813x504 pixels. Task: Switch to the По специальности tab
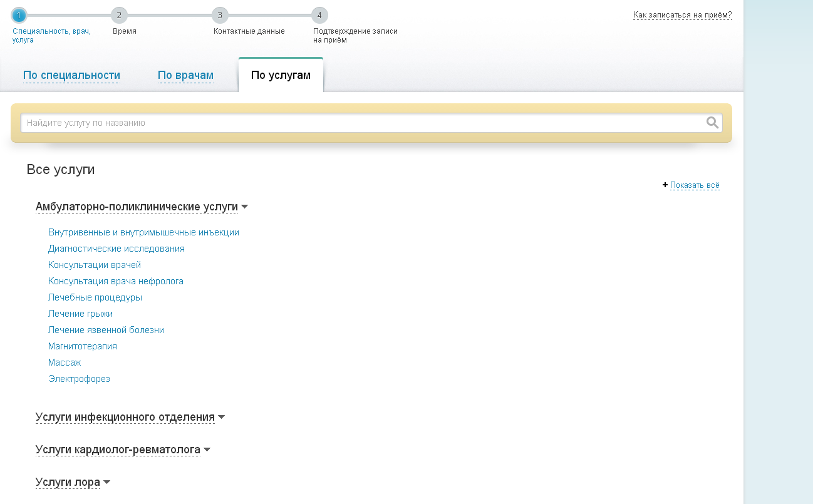click(x=71, y=76)
